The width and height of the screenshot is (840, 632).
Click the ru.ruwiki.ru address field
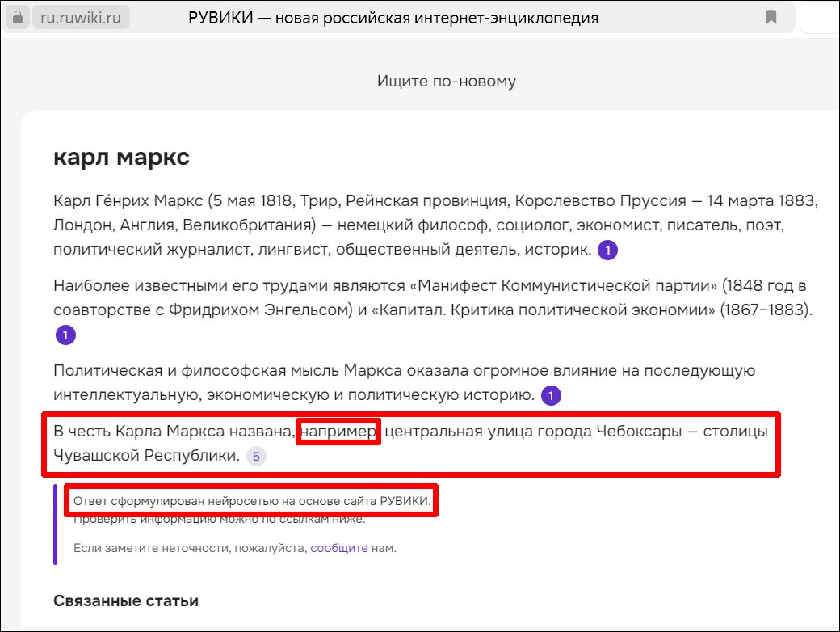(x=81, y=18)
